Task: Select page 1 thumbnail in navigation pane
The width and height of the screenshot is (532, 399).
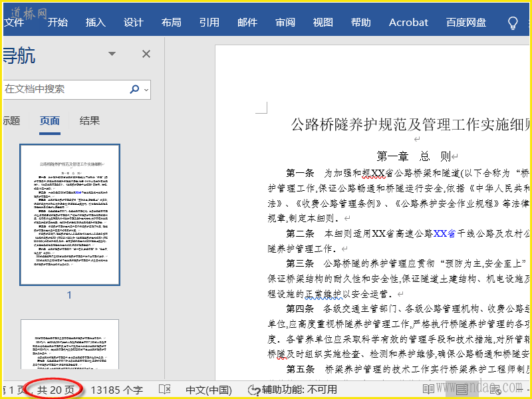Action: click(x=69, y=215)
